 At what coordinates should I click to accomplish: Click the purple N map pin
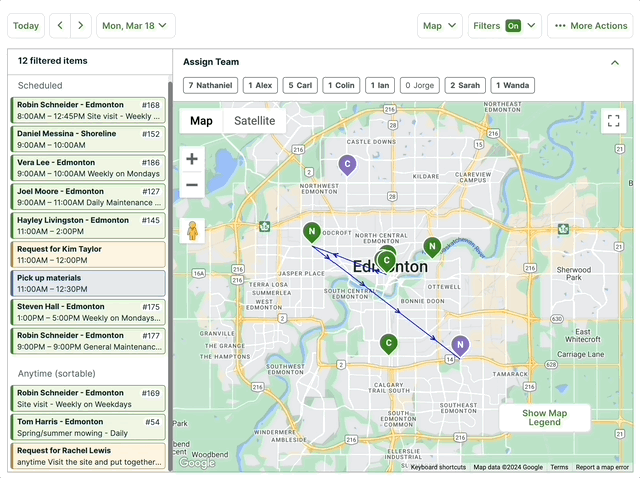pos(459,345)
